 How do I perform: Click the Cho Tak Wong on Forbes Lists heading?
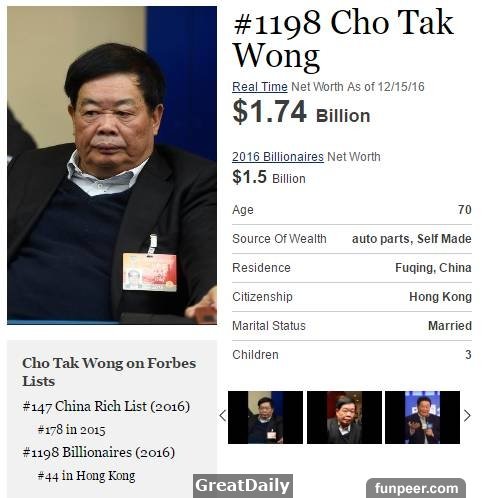click(109, 372)
